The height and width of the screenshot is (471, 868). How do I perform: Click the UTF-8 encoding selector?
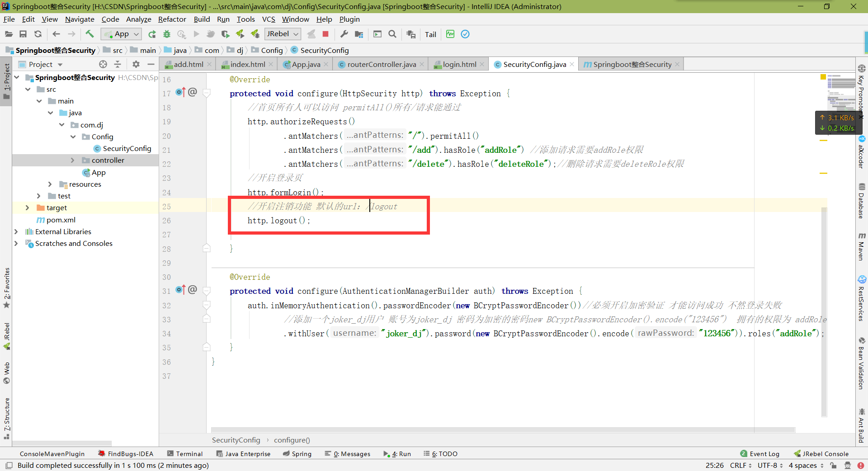pos(770,466)
